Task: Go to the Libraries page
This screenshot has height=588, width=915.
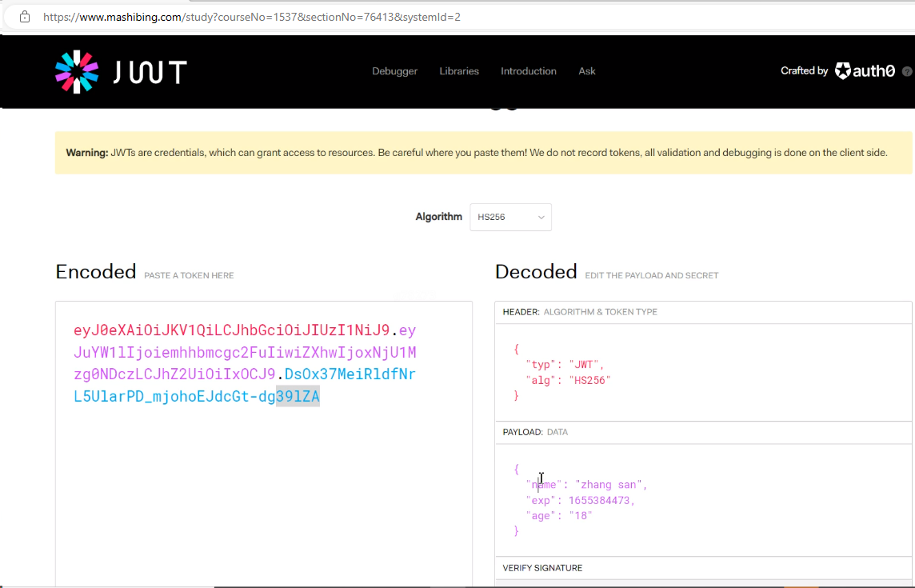Action: (459, 71)
